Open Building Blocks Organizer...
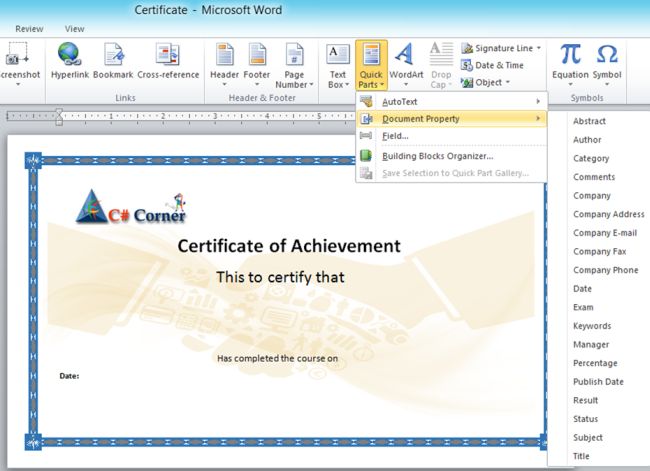This screenshot has width=650, height=471. pos(452,156)
